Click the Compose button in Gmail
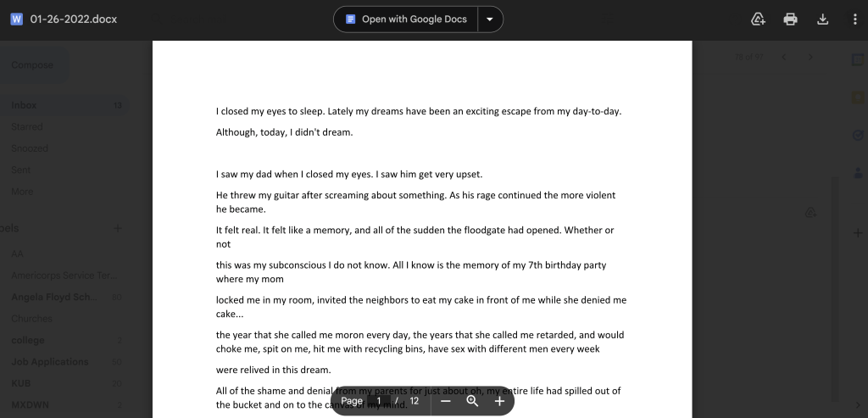The image size is (868, 418). 34,65
